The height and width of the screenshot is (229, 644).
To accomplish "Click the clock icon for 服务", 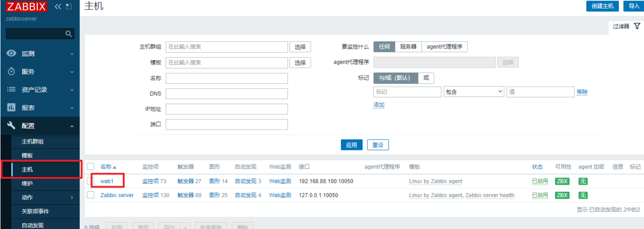I will [x=12, y=72].
